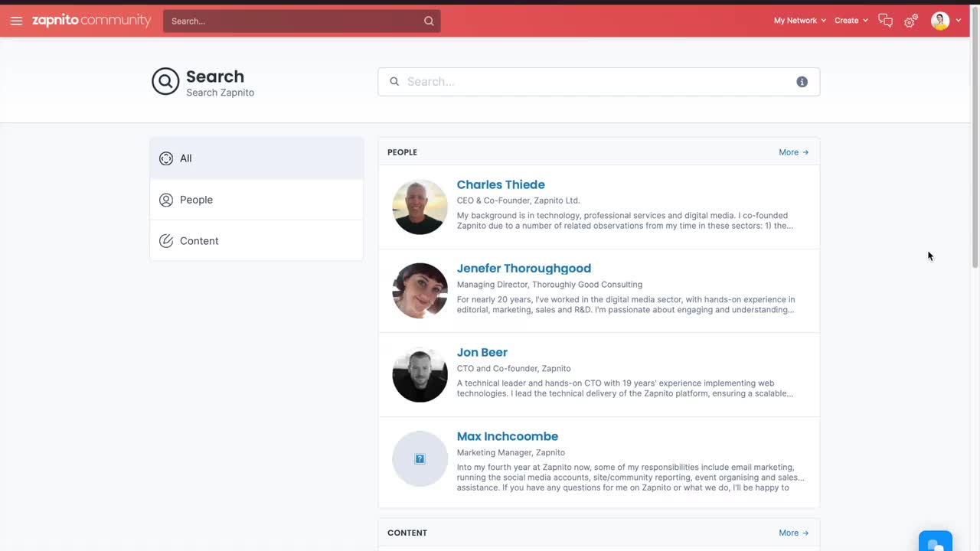
Task: Open the messages chat icon in top bar
Action: tap(885, 21)
